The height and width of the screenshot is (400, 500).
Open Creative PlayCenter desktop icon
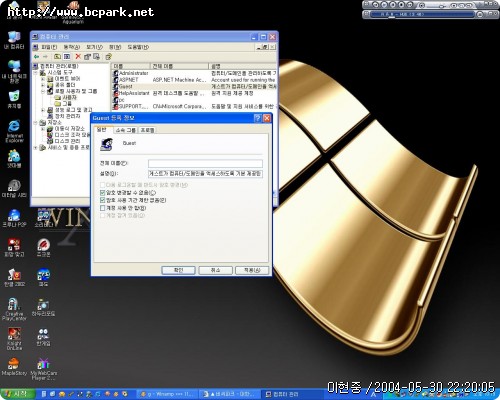click(x=14, y=309)
